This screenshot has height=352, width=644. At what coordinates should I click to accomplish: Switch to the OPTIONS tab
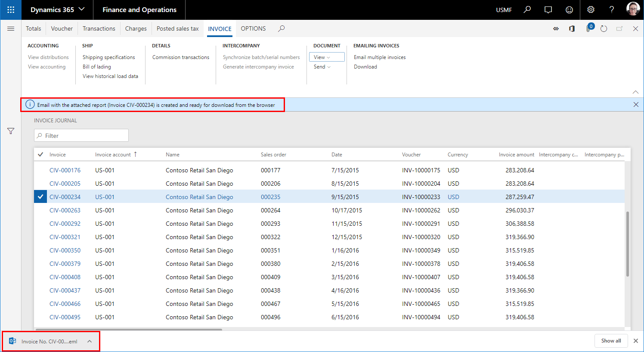coord(253,28)
